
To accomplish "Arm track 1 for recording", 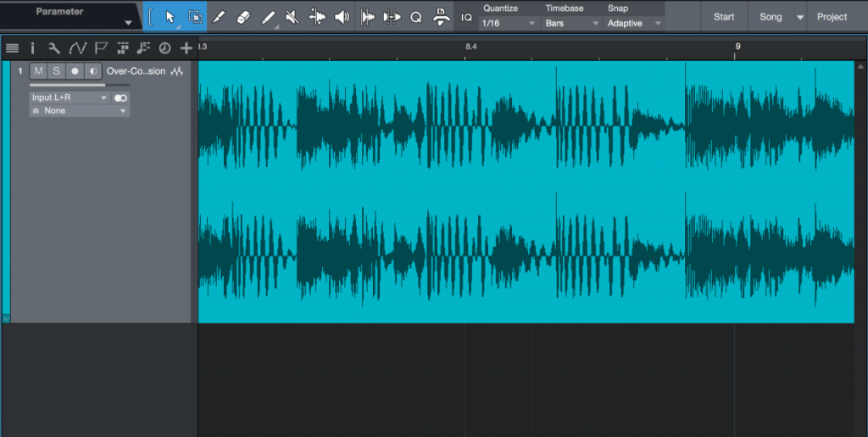I will (x=75, y=71).
